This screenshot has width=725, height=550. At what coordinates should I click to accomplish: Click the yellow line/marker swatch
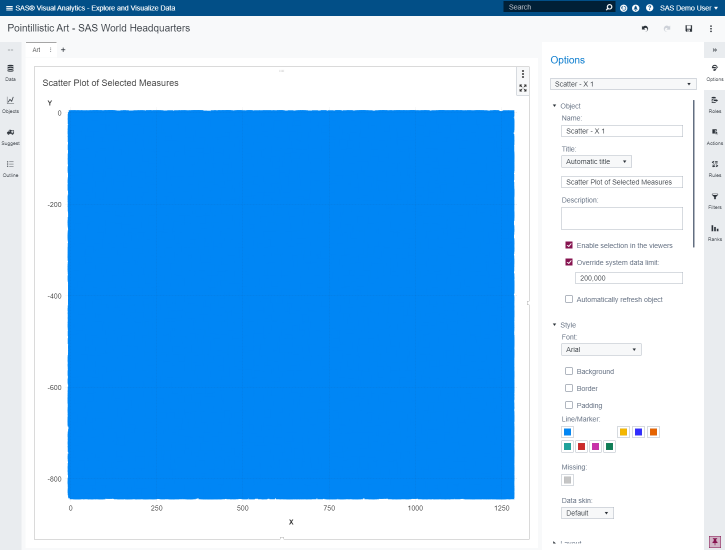(x=623, y=432)
